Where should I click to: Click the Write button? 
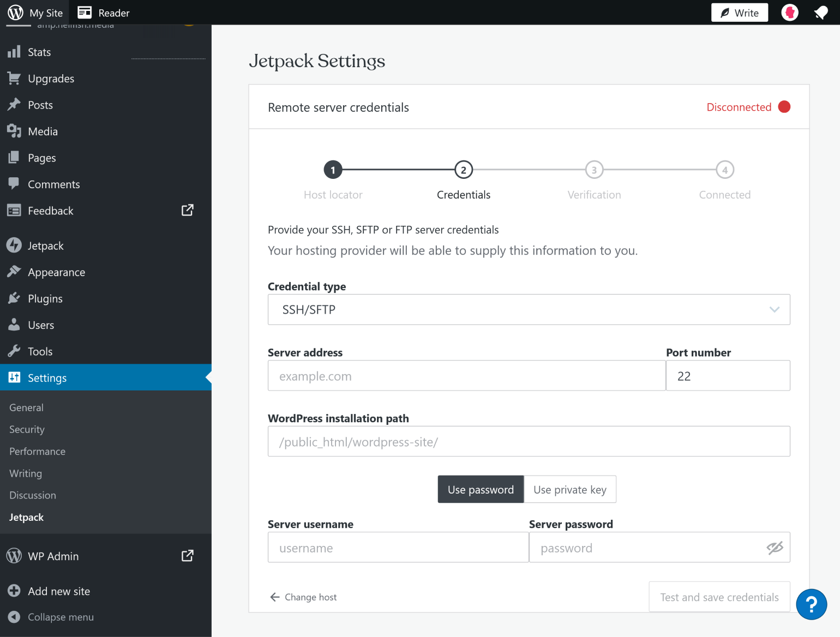pos(740,13)
